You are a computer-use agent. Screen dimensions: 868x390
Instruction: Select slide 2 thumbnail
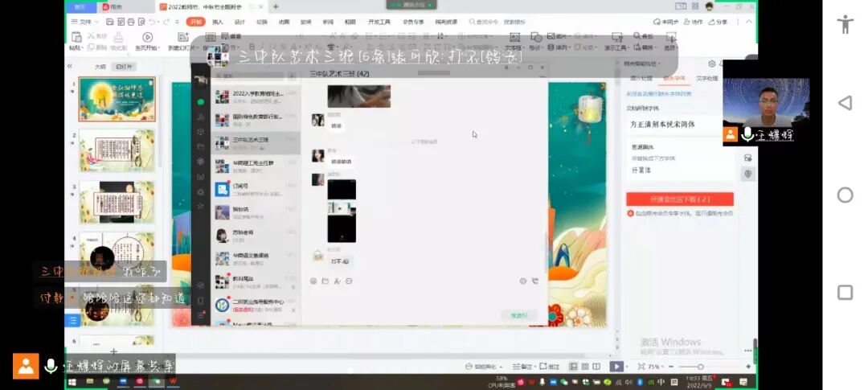[x=117, y=150]
